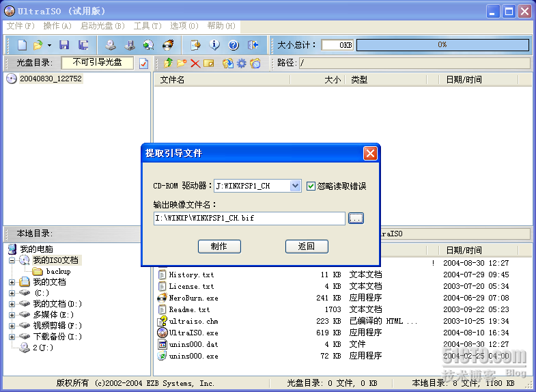The height and width of the screenshot is (392, 536).
Task: Open the 工具(T) menu
Action: pos(147,26)
